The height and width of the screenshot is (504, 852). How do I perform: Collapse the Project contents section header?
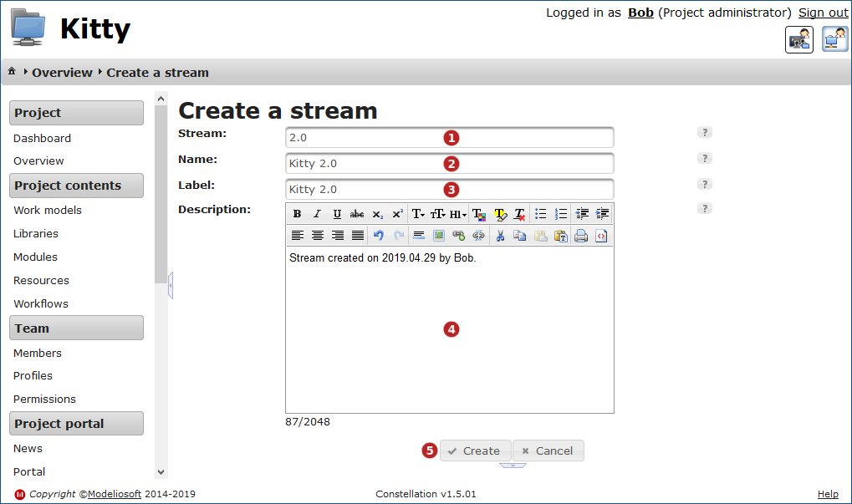pyautogui.click(x=77, y=186)
